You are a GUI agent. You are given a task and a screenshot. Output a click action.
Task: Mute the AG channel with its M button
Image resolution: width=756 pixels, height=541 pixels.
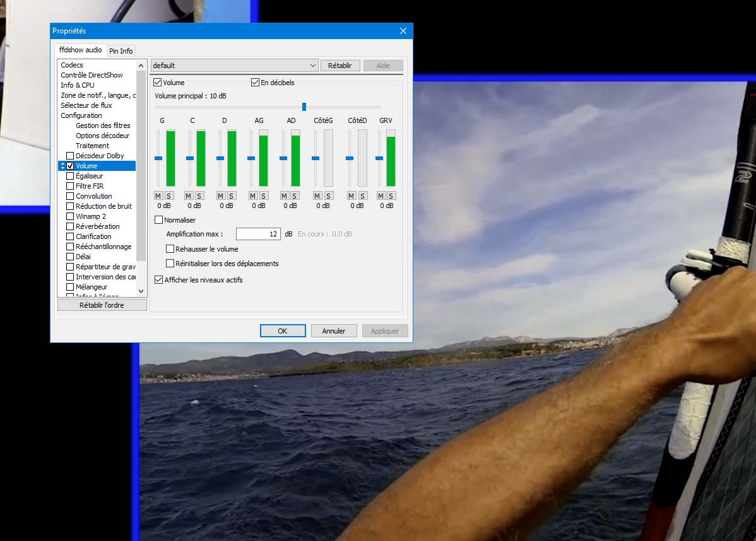point(252,195)
